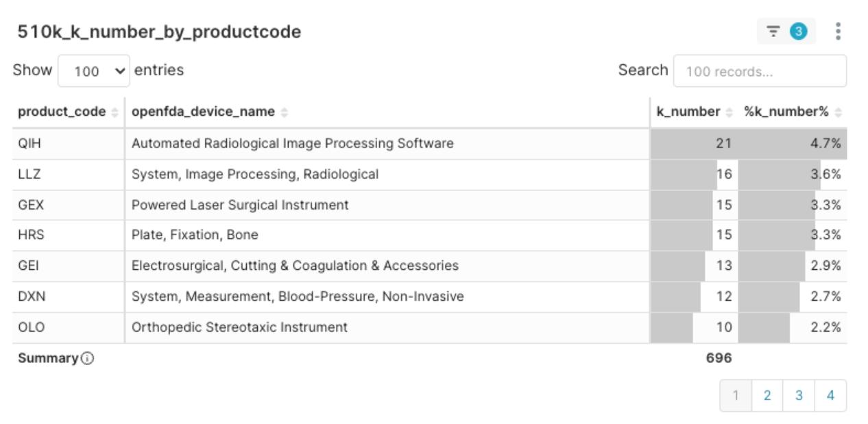Viewport: 868px width, 424px height.
Task: Click Powered Laser Surgical Instrument cell
Action: click(240, 205)
